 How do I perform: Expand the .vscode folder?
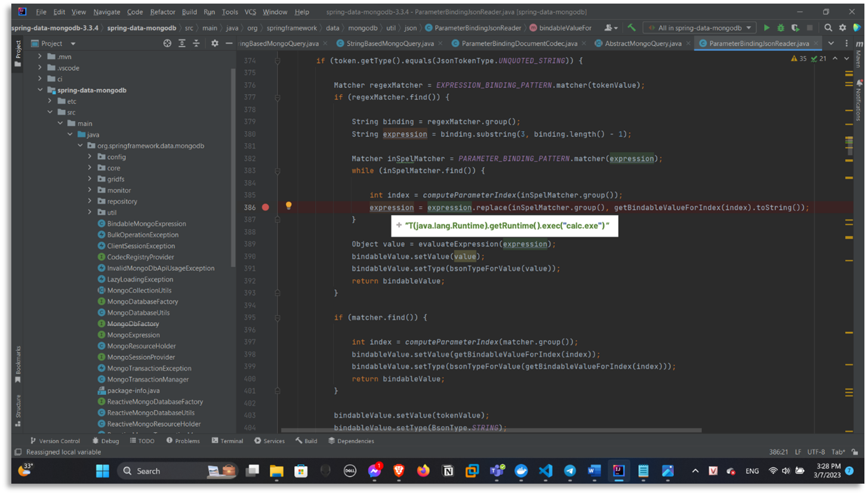41,68
